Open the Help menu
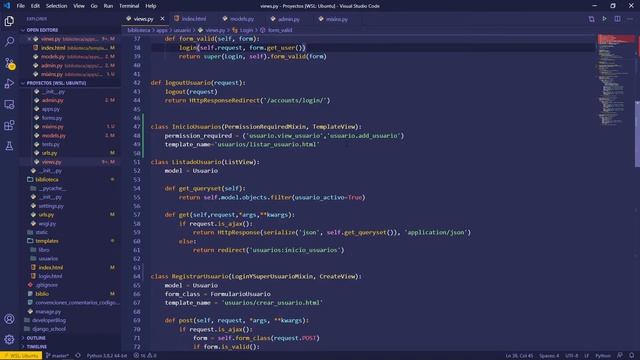This screenshot has height=360, width=640. (151, 6)
